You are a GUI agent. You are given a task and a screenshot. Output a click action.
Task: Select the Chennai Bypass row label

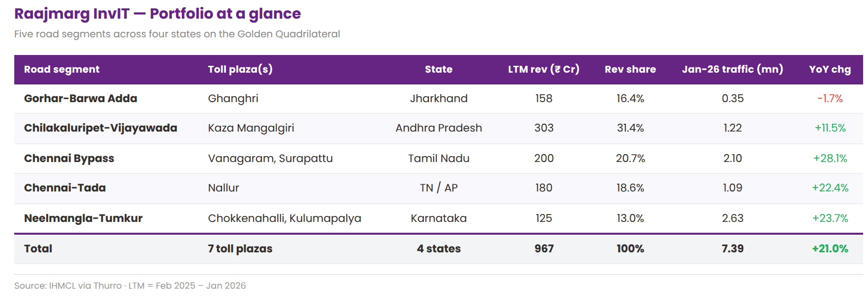pyautogui.click(x=69, y=158)
